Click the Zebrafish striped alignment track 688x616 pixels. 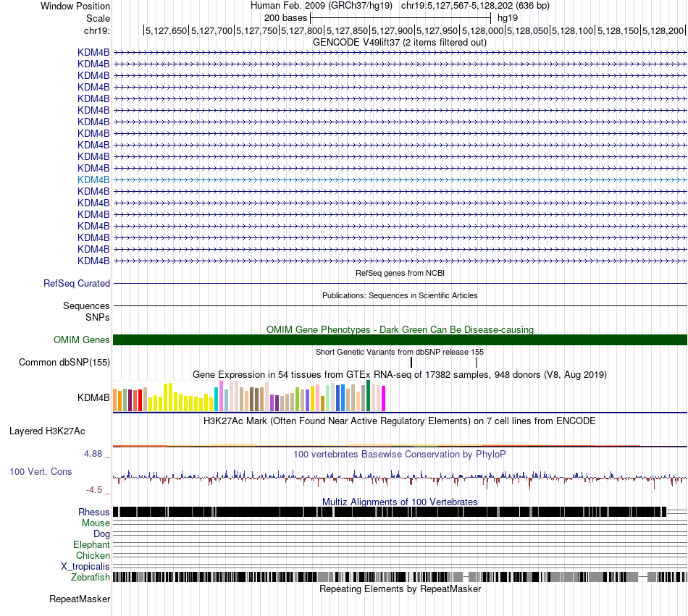point(400,577)
